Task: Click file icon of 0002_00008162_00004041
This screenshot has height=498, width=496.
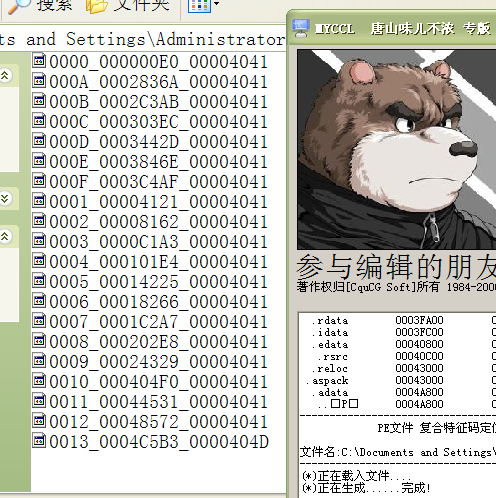Action: click(39, 220)
